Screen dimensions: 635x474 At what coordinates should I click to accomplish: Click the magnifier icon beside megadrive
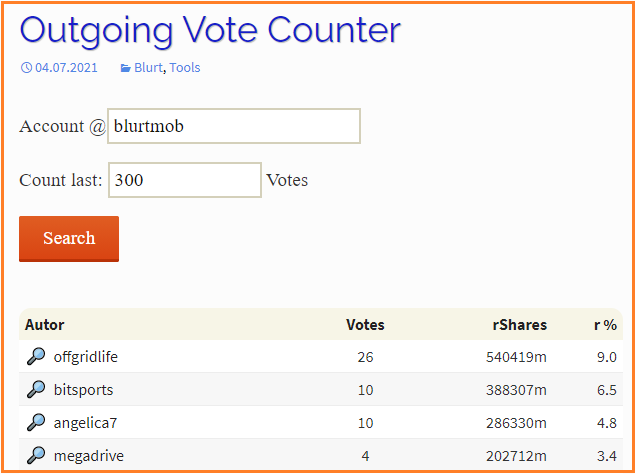(x=36, y=456)
